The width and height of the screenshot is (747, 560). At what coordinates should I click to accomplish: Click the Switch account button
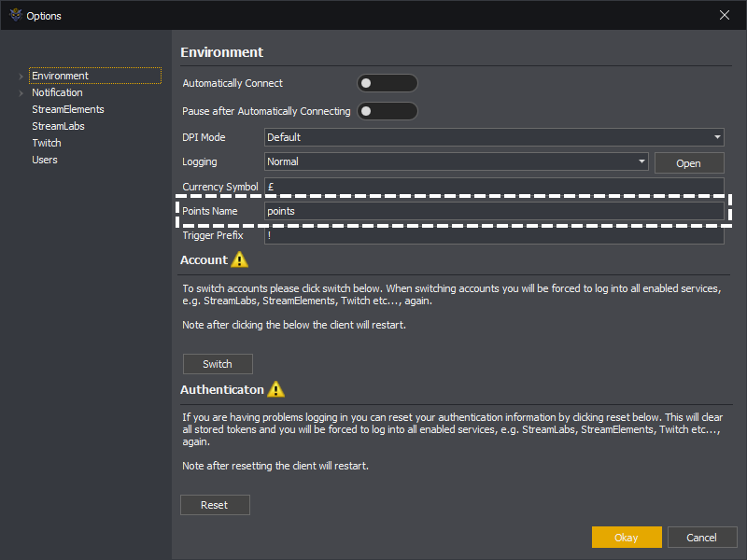coord(218,364)
